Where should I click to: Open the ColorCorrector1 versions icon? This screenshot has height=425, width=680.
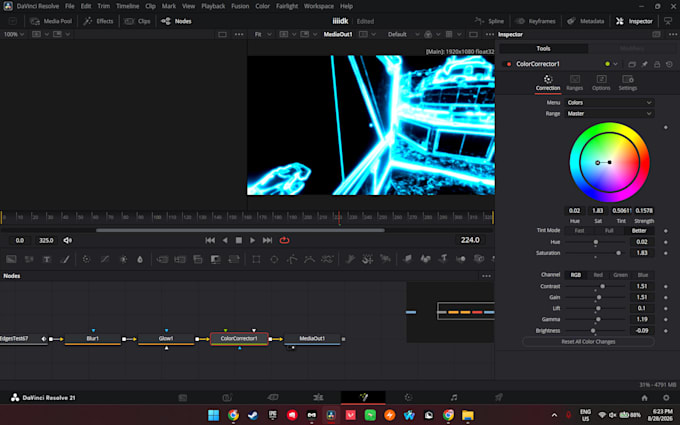pos(632,64)
